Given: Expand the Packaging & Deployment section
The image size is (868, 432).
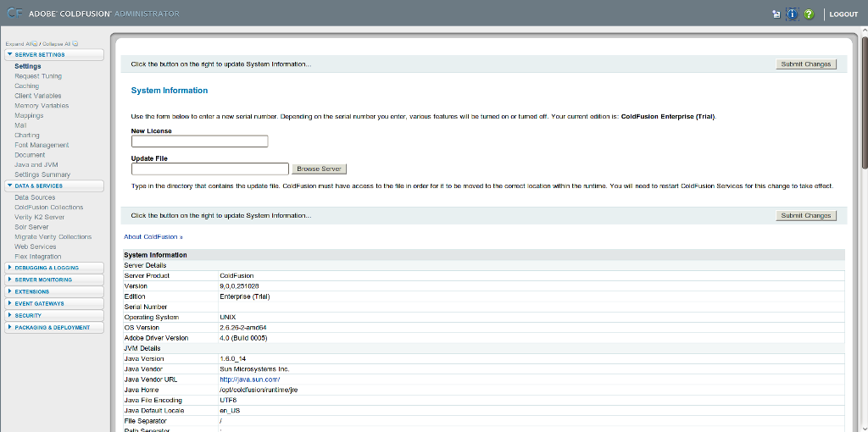Looking at the screenshot, I should pos(53,328).
